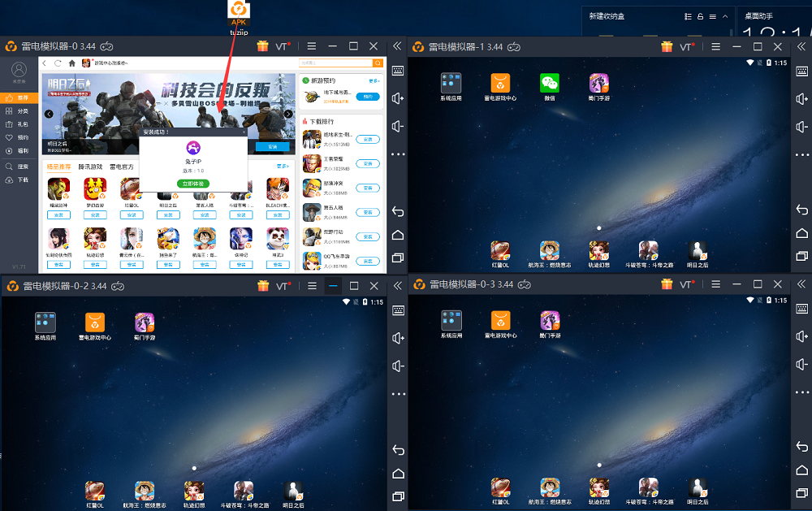
Task: Launch 航海王：燃烧意志 in 雷电模拟器-0-3 dock
Action: point(550,492)
